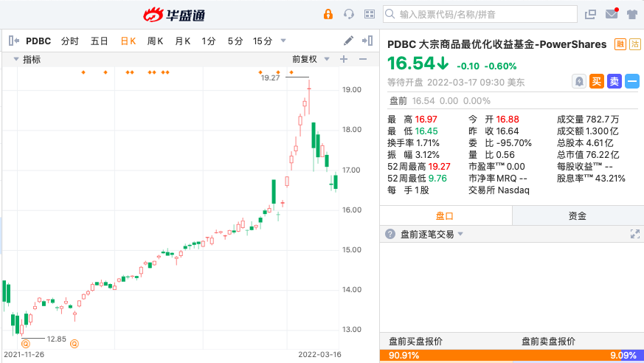Click the 成交量 782.7万 value

602,119
